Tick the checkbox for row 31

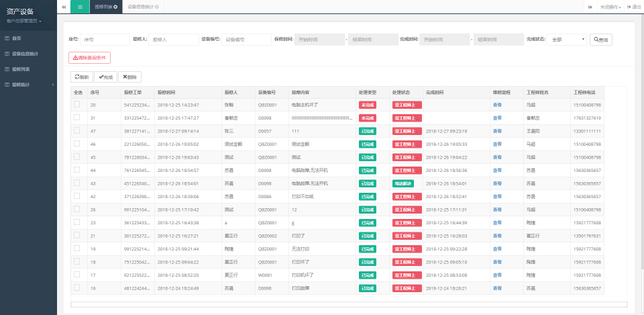[x=76, y=118]
